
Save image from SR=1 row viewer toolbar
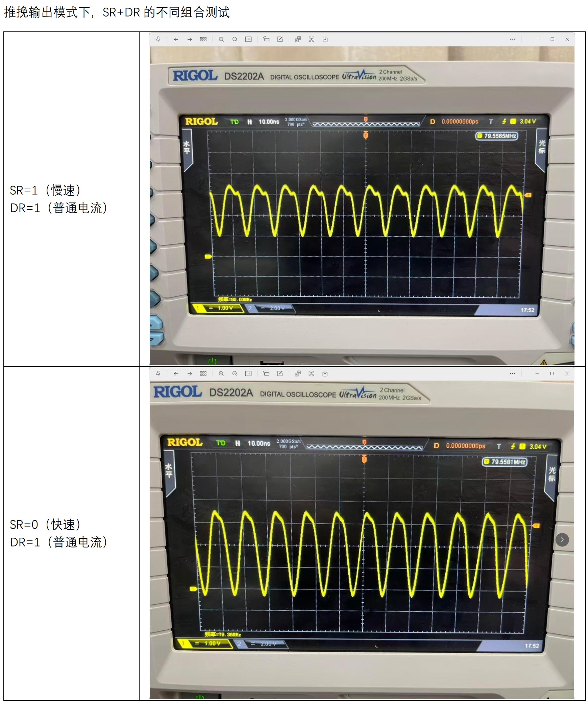pos(325,39)
